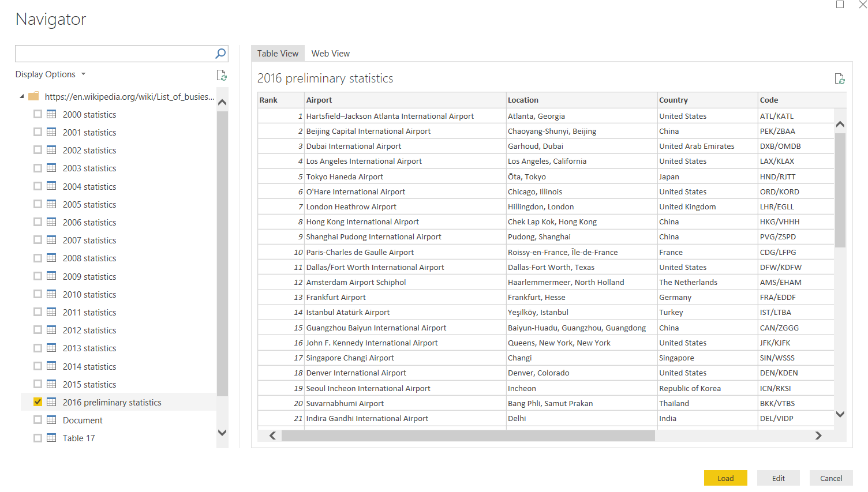Click table icon beside 2010 statistics

click(x=51, y=294)
